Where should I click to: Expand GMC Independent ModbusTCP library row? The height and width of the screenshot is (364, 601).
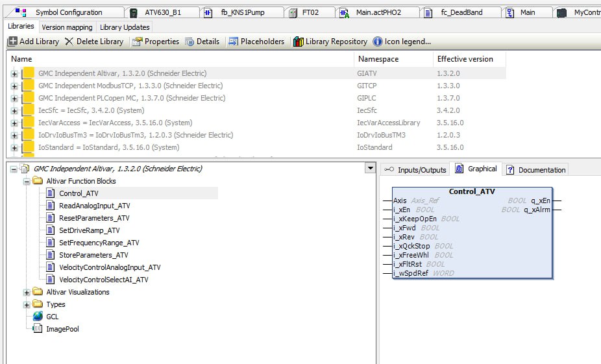pos(14,86)
